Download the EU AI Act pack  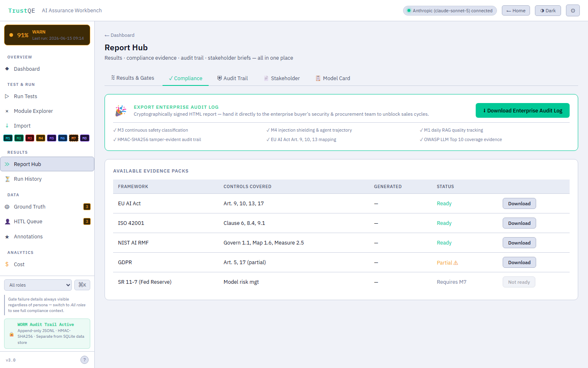[519, 204]
